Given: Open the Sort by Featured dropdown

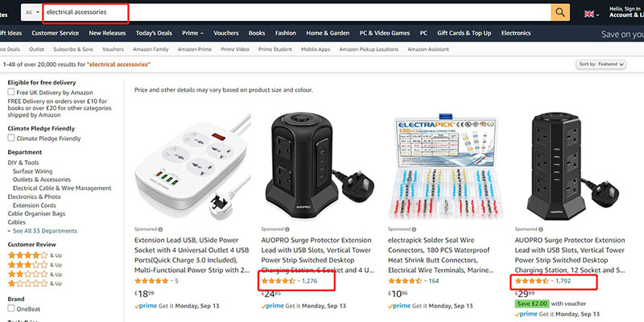Looking at the screenshot, I should click(x=601, y=64).
